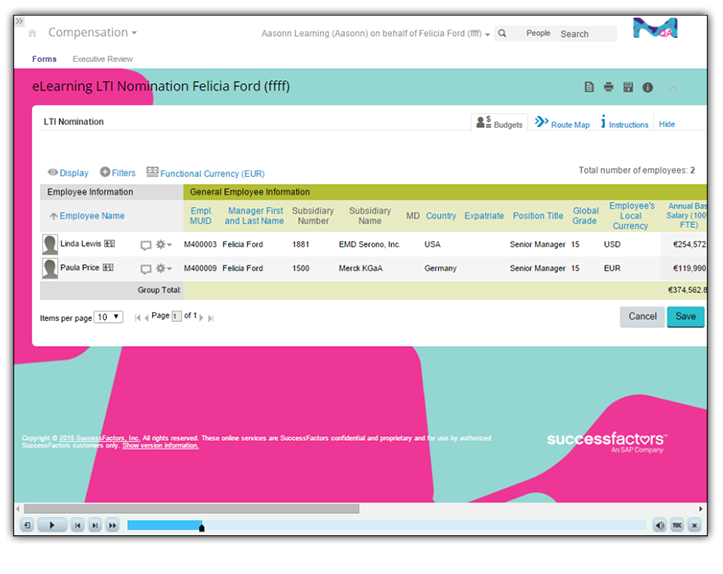Screen dimensions: 723x574
Task: Open the Display options
Action: click(x=68, y=173)
